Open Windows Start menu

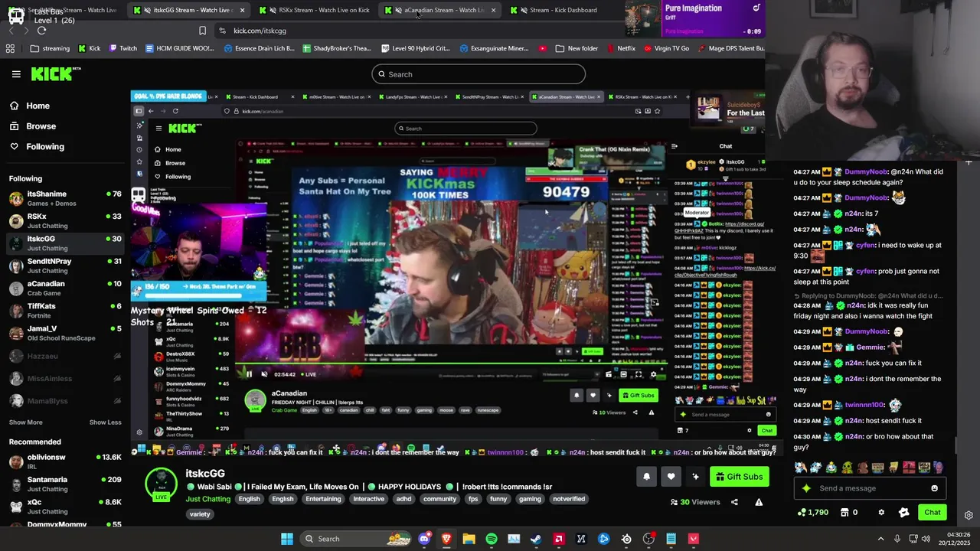tap(286, 539)
